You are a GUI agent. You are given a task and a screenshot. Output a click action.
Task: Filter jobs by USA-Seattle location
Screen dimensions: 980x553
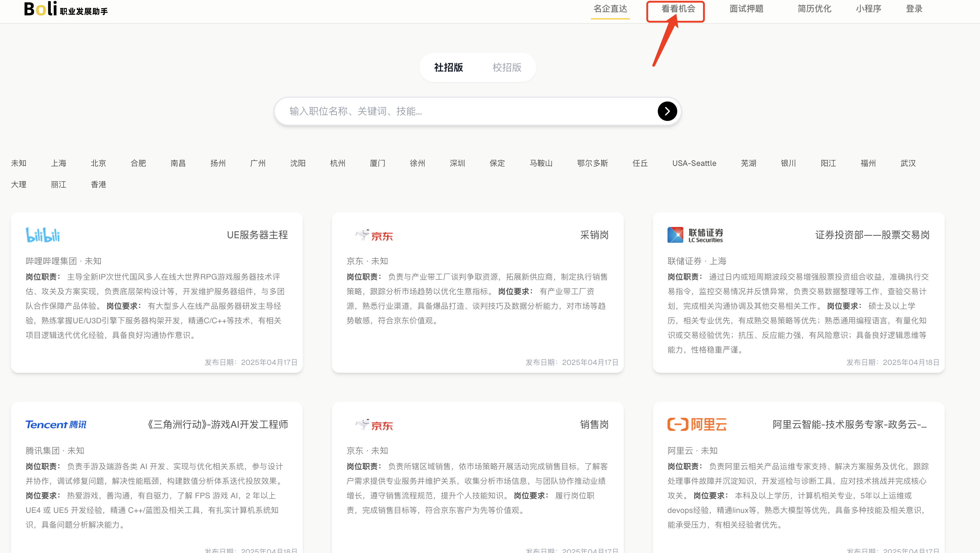pos(694,163)
